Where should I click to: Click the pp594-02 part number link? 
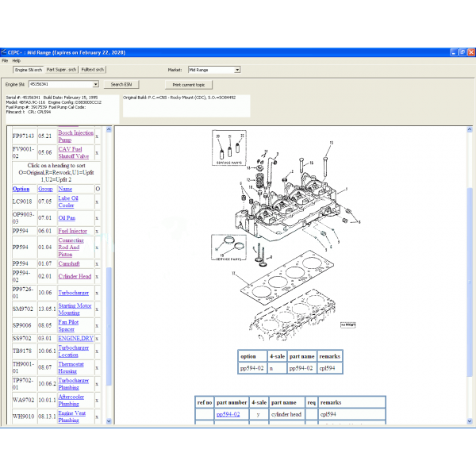[x=228, y=414]
